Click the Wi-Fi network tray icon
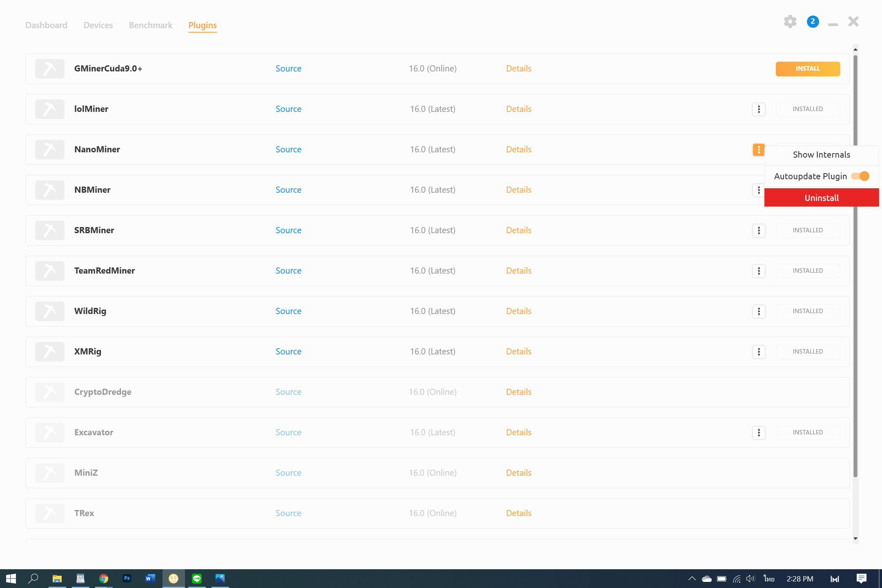Image resolution: width=882 pixels, height=588 pixels. pos(737,579)
